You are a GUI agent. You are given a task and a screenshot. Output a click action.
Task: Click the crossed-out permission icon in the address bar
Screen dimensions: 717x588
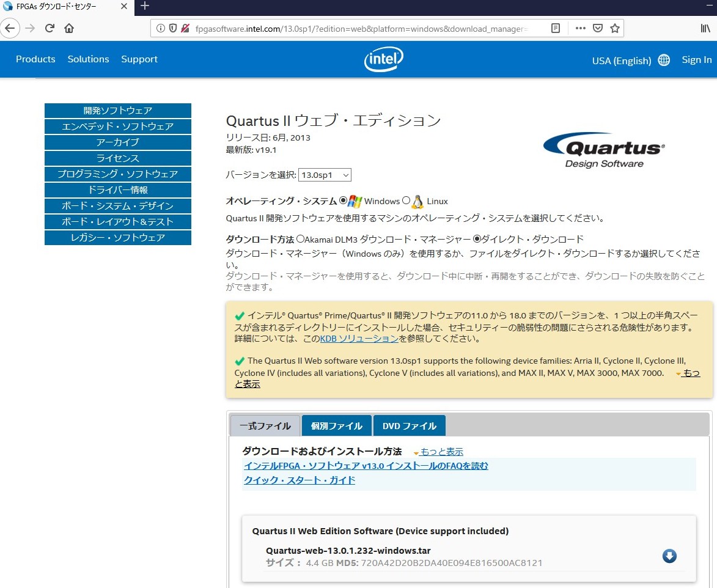185,28
